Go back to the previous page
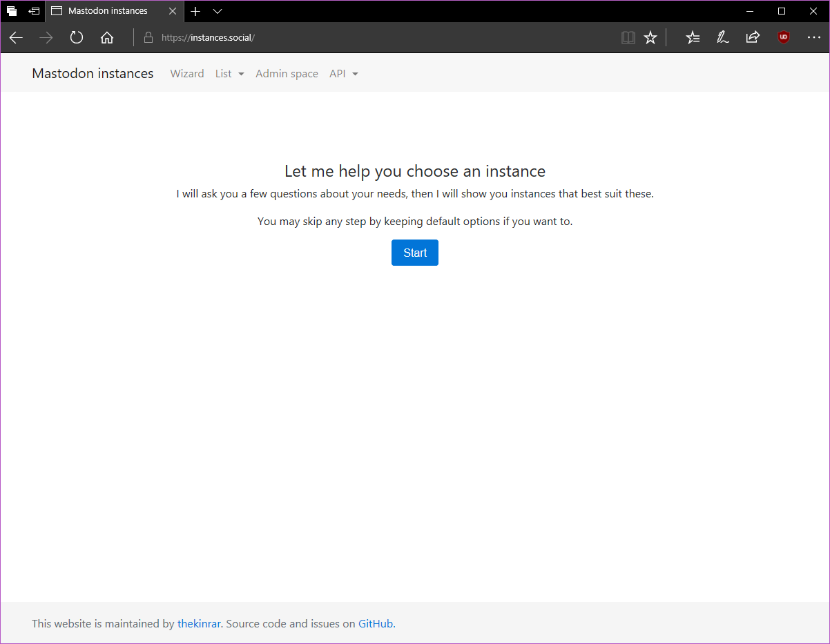 pyautogui.click(x=16, y=38)
